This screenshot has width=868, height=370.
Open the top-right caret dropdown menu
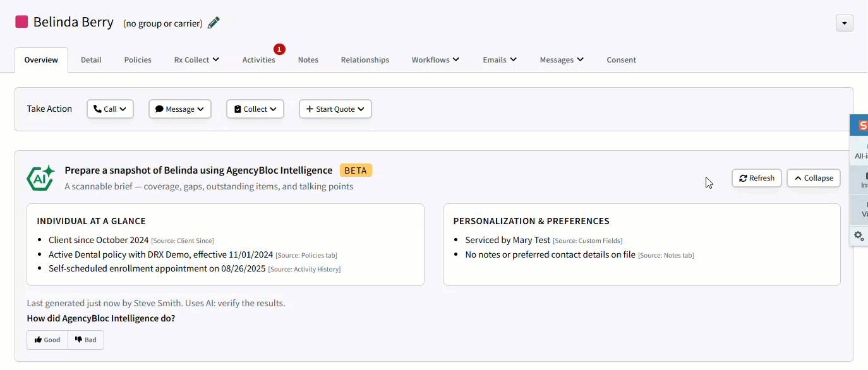click(x=844, y=23)
